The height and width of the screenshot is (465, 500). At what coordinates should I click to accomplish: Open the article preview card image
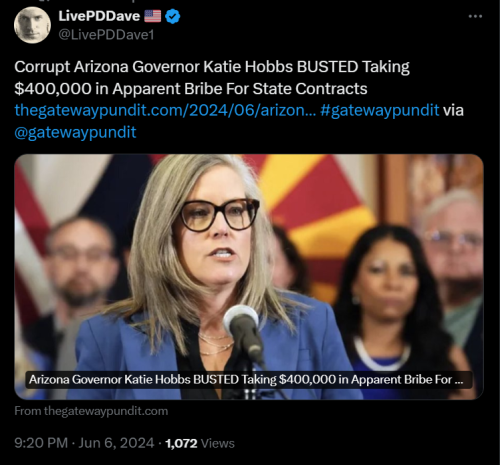249,277
